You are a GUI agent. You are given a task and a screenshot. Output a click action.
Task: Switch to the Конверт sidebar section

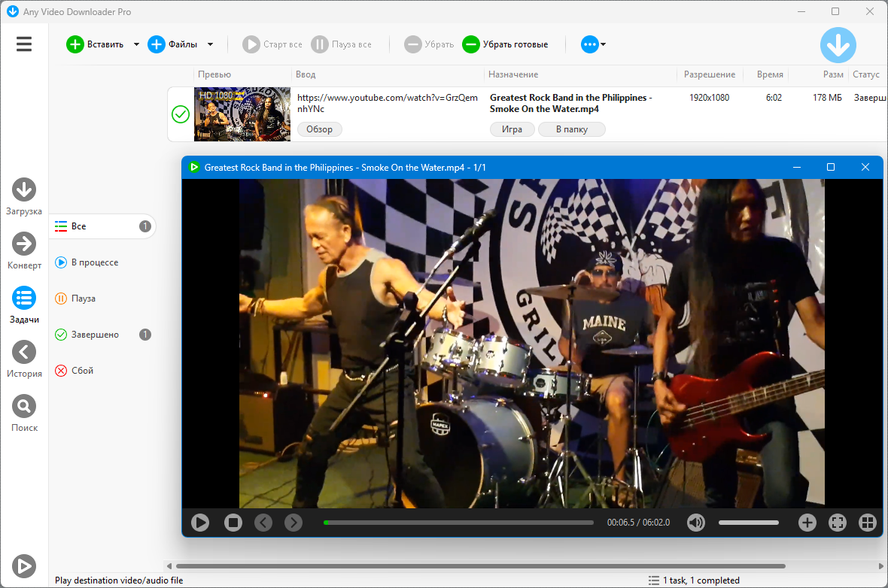pos(24,250)
